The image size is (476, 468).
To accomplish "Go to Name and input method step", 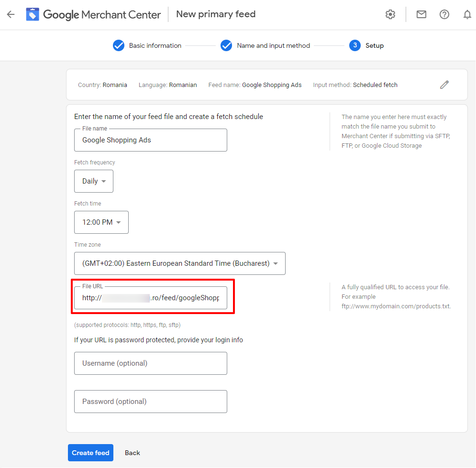I will (273, 45).
